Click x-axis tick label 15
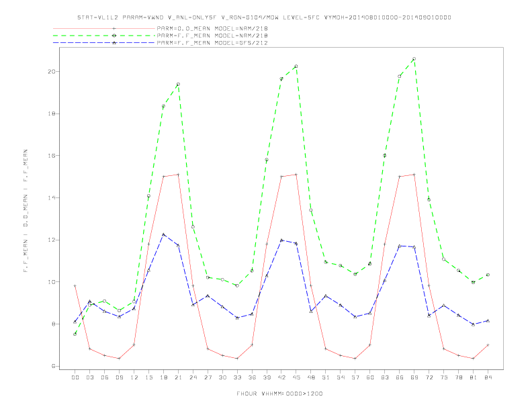Viewport: 532px width, 411px height. (x=148, y=377)
